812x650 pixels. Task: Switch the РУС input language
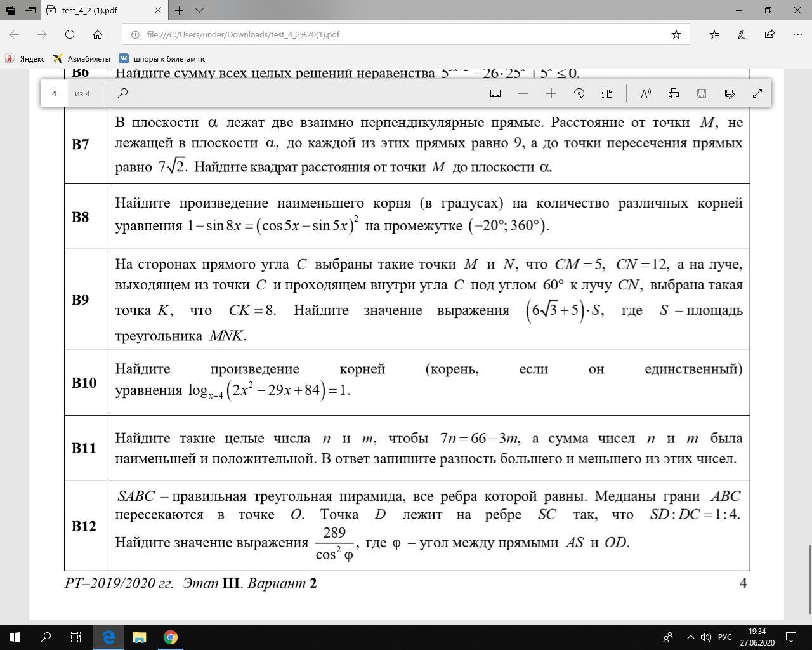pos(725,637)
